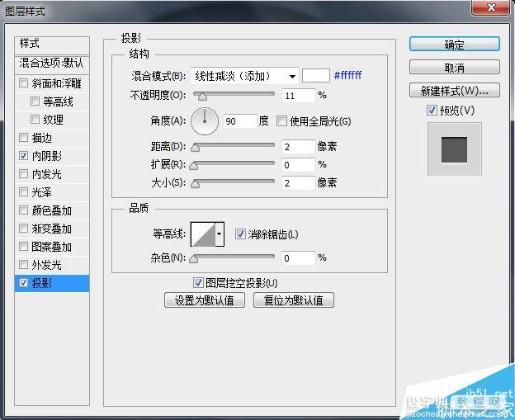
Task: Focus the 角度 value field
Action: pos(240,121)
